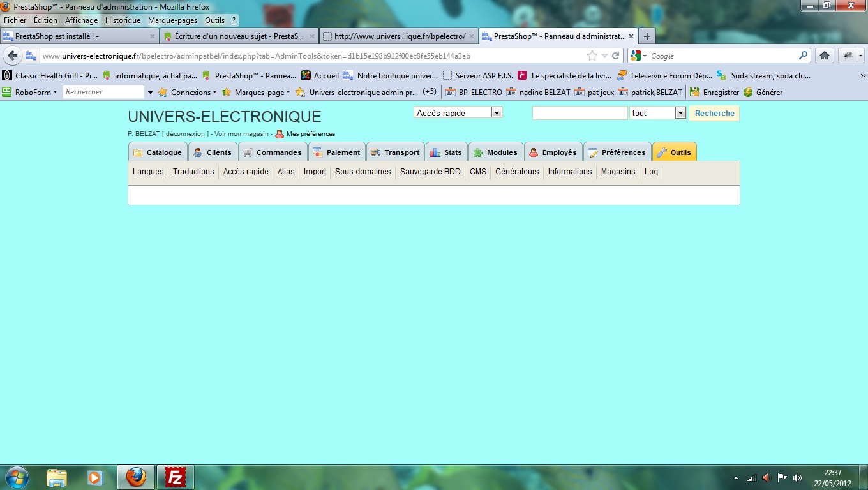Open the address bar history dropdown arrow

(x=604, y=56)
